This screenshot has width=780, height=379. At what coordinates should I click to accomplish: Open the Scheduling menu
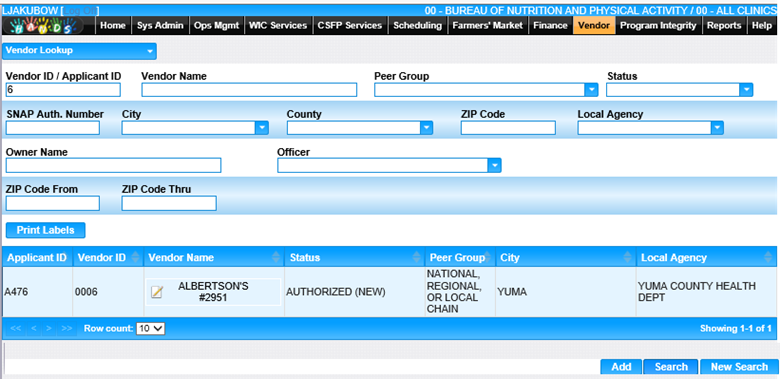click(417, 25)
